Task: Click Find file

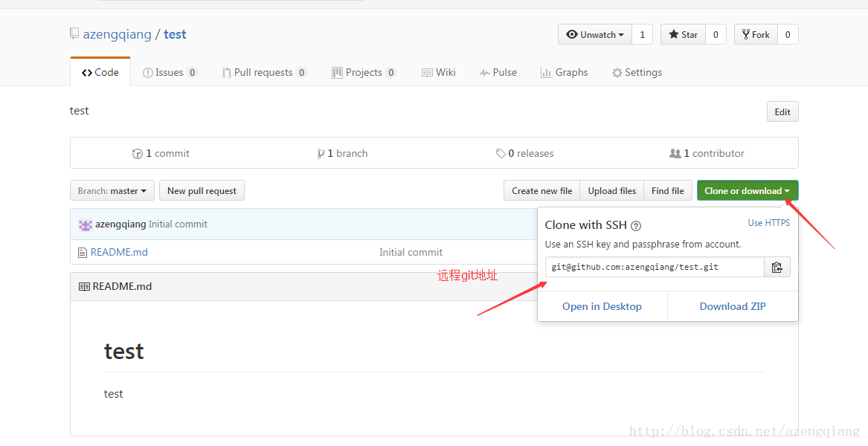Action: pos(668,191)
